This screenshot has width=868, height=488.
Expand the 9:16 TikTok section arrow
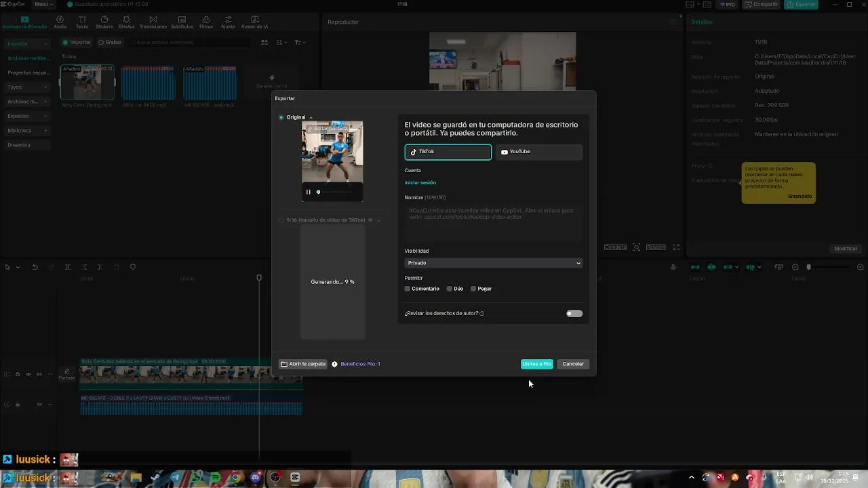coord(378,220)
